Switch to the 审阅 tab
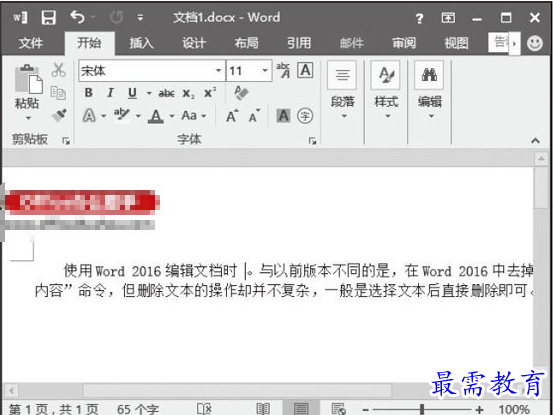The height and width of the screenshot is (415, 553). coord(404,43)
